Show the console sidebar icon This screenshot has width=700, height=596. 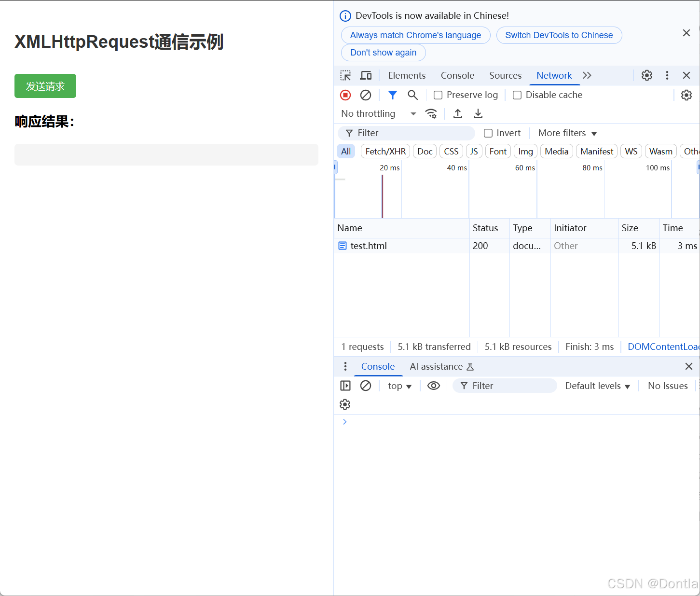coord(345,386)
